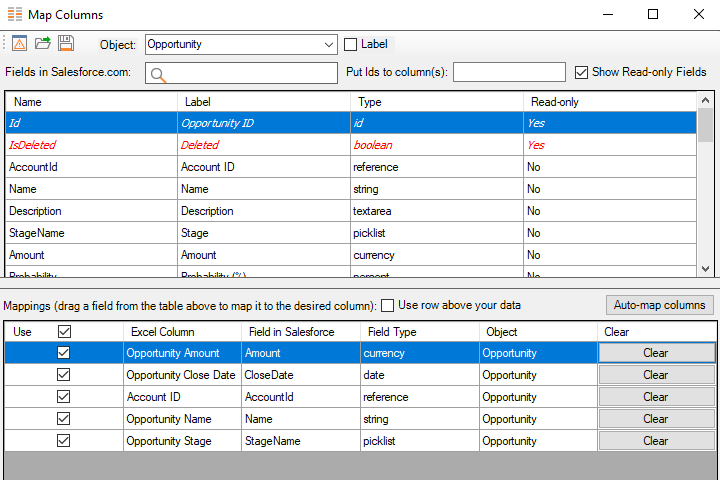Click the Opportunity ID label cell

[264, 123]
